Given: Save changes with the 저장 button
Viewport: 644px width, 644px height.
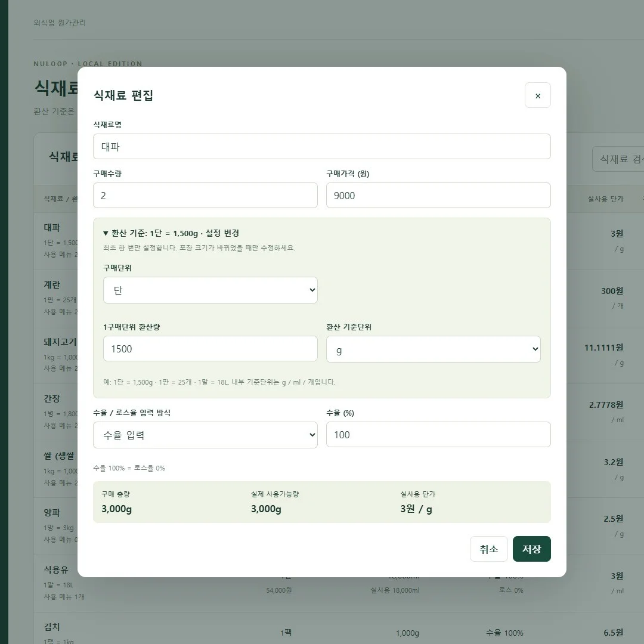Looking at the screenshot, I should (531, 549).
